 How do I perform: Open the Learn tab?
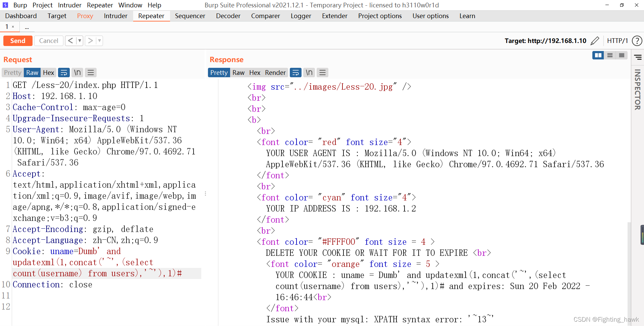pos(467,16)
